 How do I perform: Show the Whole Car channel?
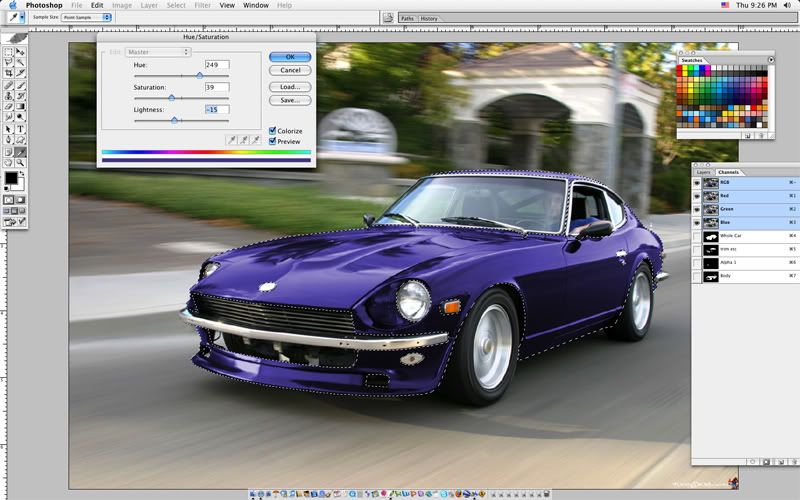(x=697, y=236)
